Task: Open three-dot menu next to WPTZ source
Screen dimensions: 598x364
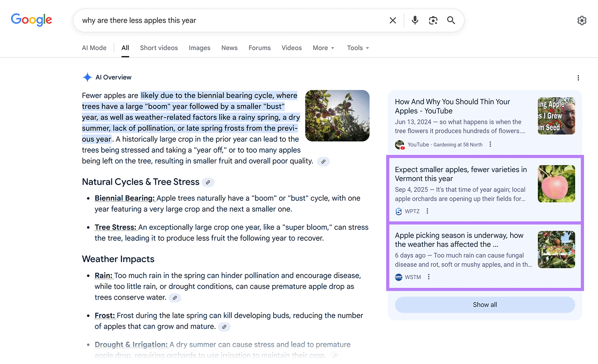Action: (x=427, y=211)
